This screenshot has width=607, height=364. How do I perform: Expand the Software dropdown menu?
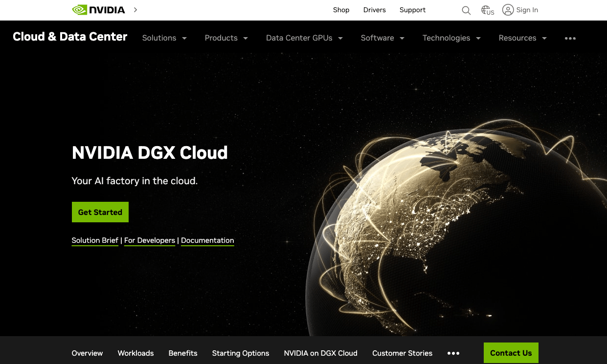pyautogui.click(x=382, y=38)
